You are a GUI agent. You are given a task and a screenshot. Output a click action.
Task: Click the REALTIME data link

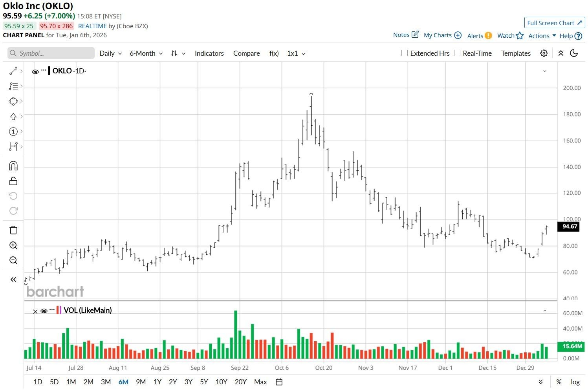pos(92,26)
